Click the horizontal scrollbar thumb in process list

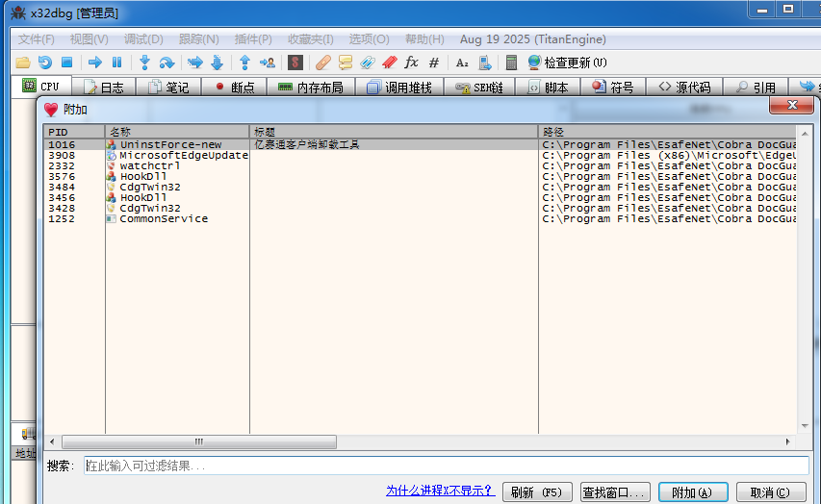click(199, 441)
